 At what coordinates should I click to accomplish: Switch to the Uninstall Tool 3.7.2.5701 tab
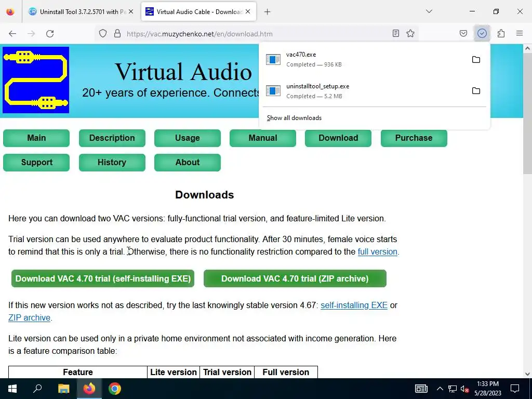(x=81, y=12)
